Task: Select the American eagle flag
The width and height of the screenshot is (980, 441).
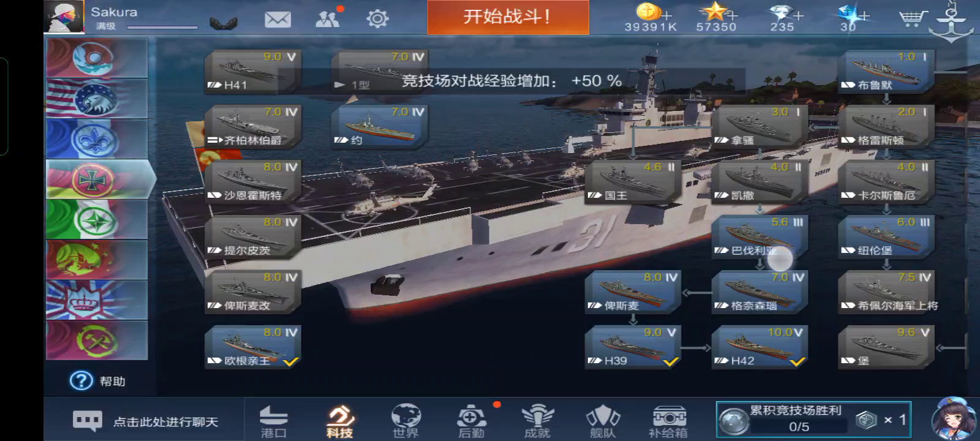Action: pos(97,98)
